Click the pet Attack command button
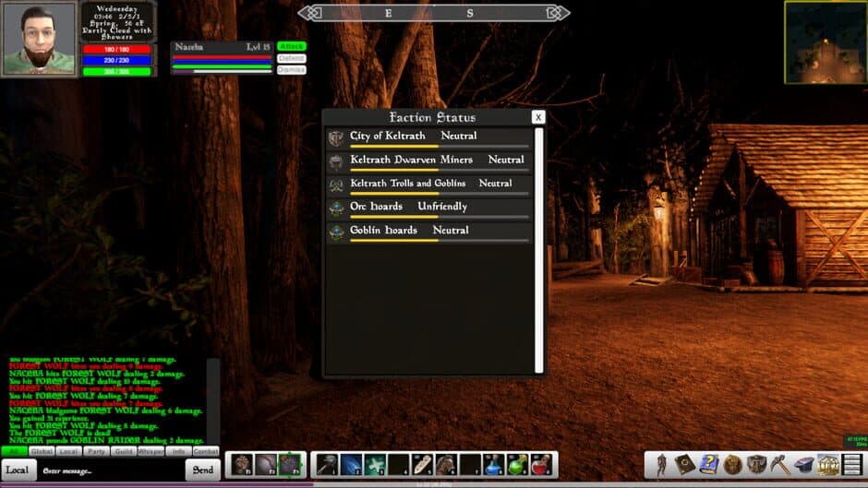This screenshot has width=868, height=488. pyautogui.click(x=292, y=46)
